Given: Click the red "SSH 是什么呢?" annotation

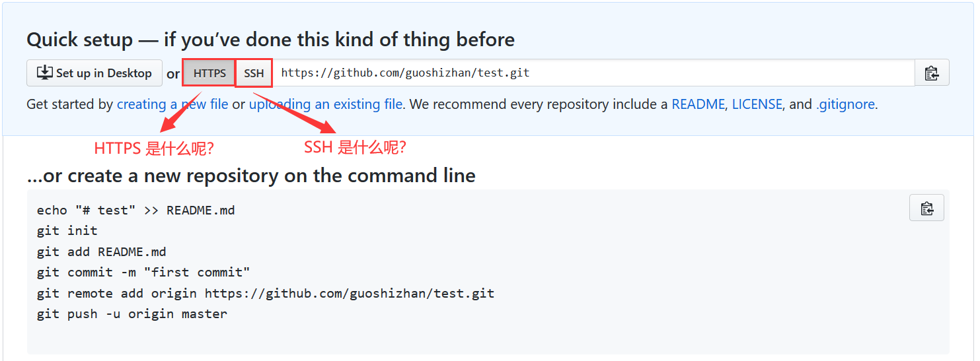Looking at the screenshot, I should point(355,148).
